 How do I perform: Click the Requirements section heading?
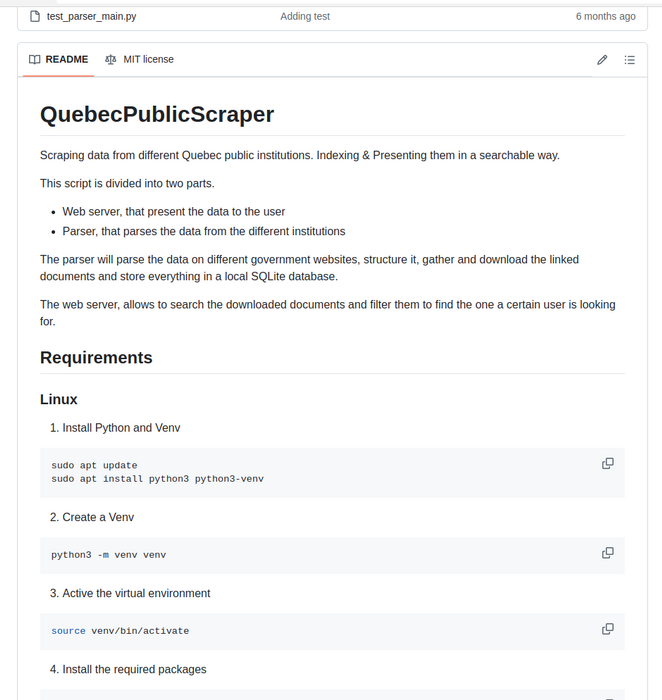(96, 358)
